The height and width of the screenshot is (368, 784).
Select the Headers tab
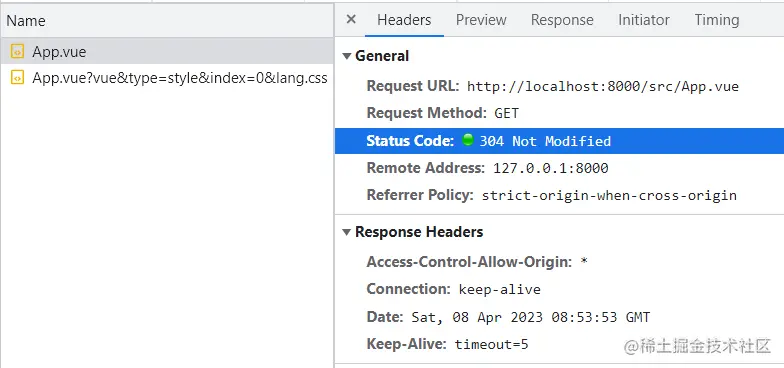tap(404, 20)
